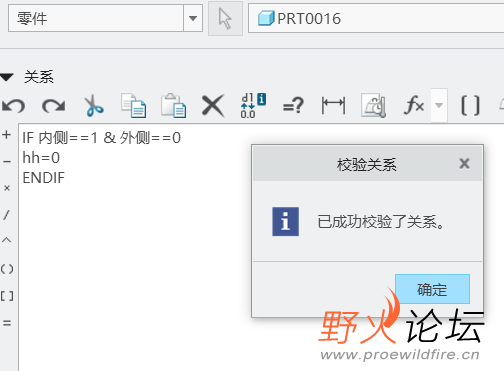Insert a function with the fx icon
Screen dimensions: 504x371
point(414,105)
